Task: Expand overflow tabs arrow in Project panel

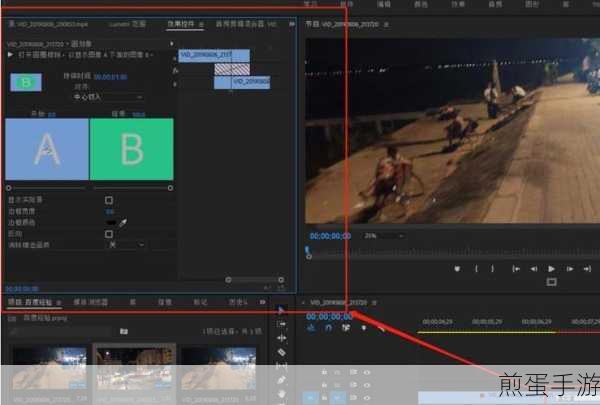Action: point(262,302)
